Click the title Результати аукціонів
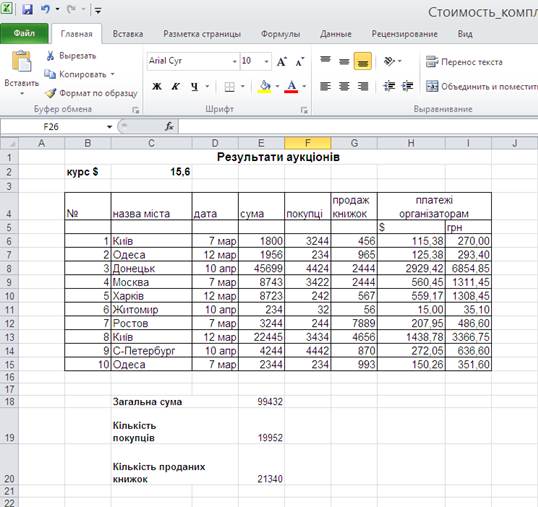The image size is (538, 507). point(278,157)
